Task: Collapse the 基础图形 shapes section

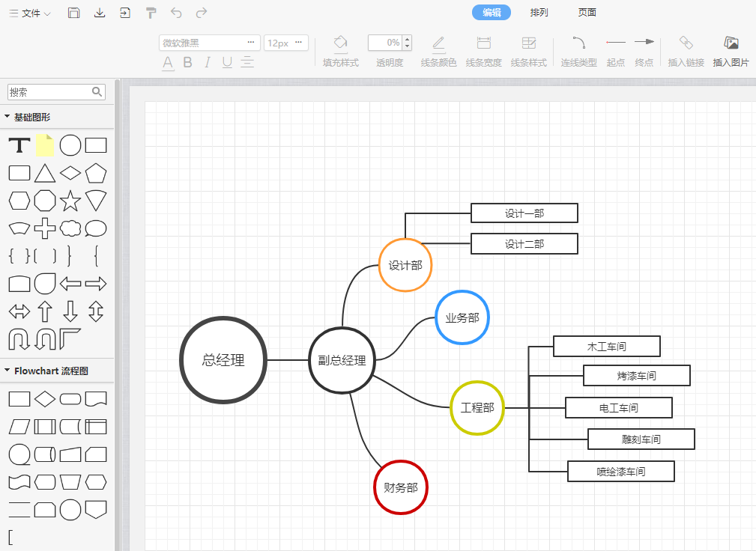Action: (7, 118)
